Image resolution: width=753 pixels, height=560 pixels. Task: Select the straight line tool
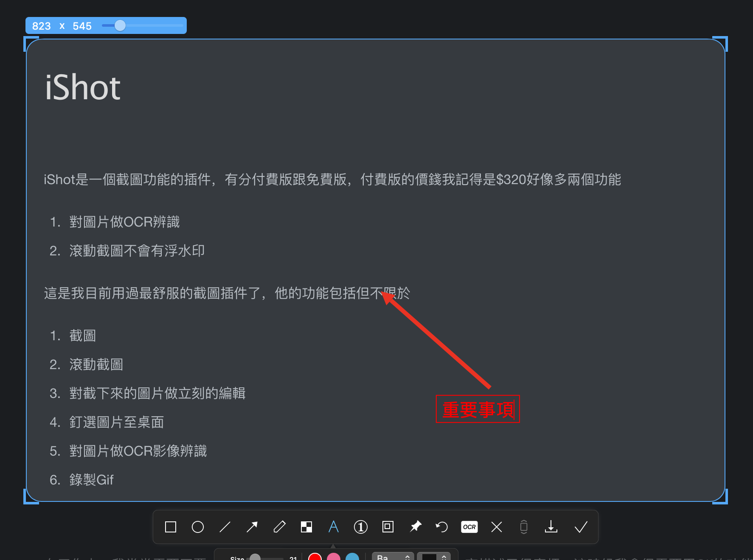click(225, 527)
